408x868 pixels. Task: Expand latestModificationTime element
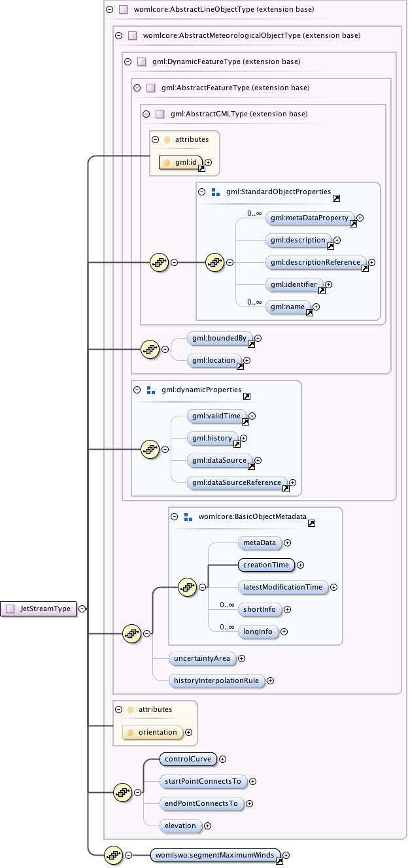[x=333, y=587]
